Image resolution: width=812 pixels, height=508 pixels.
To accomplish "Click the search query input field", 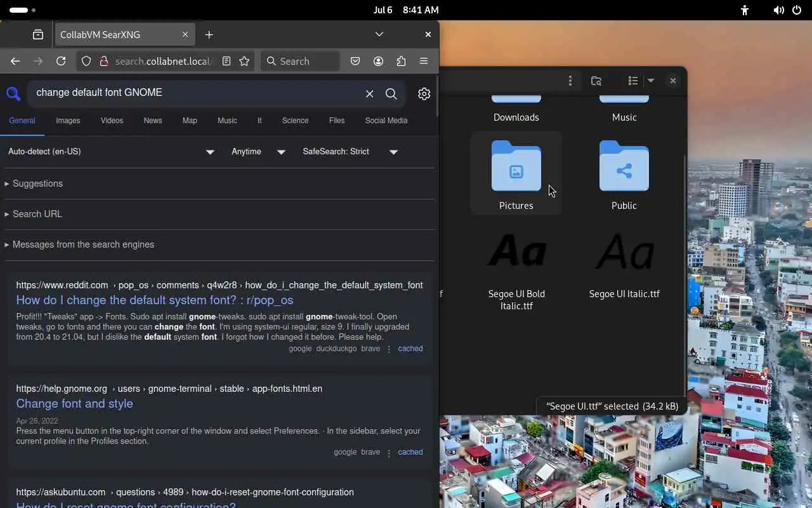I will coord(194,93).
